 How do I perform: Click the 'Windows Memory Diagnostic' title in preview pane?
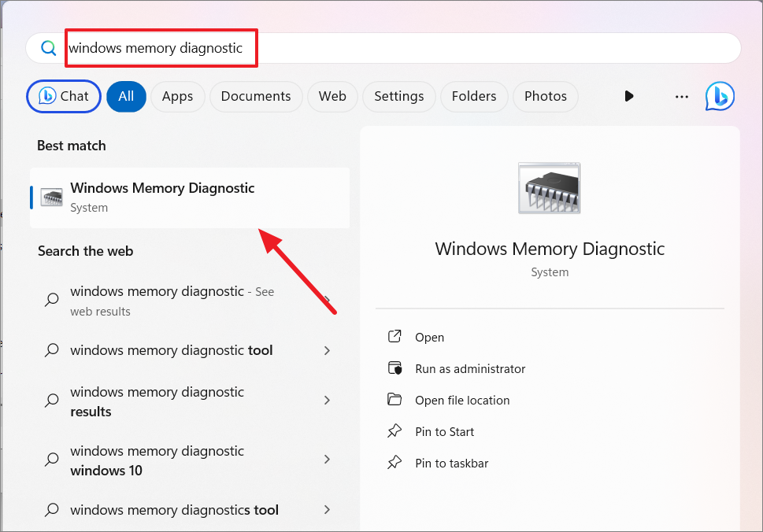coord(550,249)
